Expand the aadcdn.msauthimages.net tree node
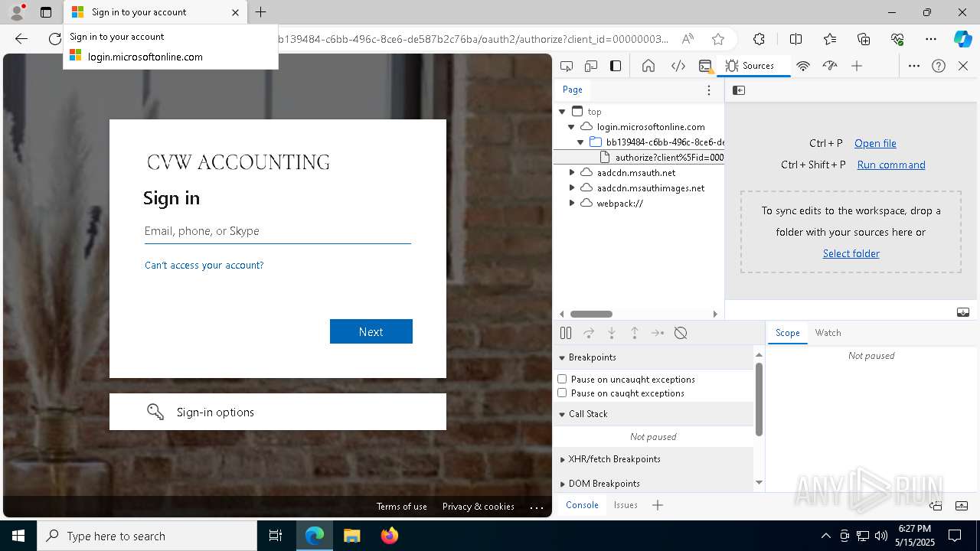Image resolution: width=980 pixels, height=551 pixels. pos(571,188)
